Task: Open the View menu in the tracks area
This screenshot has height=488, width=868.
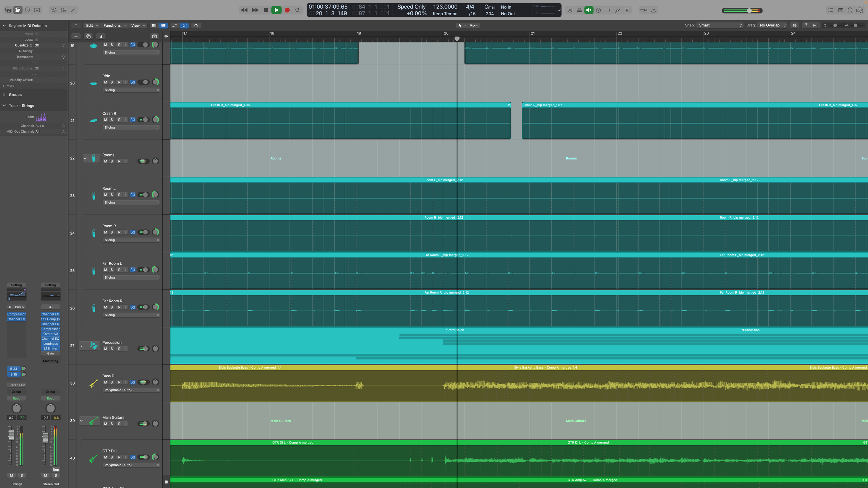Action: pyautogui.click(x=136, y=25)
